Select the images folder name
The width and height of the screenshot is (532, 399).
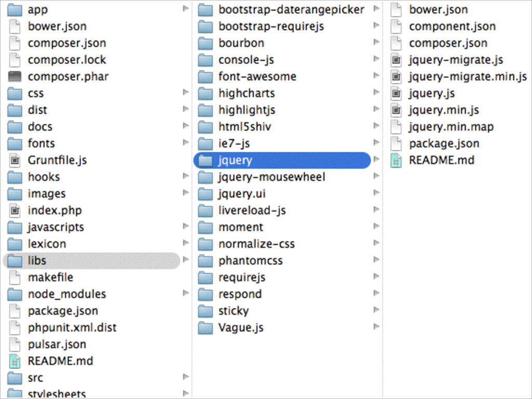point(47,194)
